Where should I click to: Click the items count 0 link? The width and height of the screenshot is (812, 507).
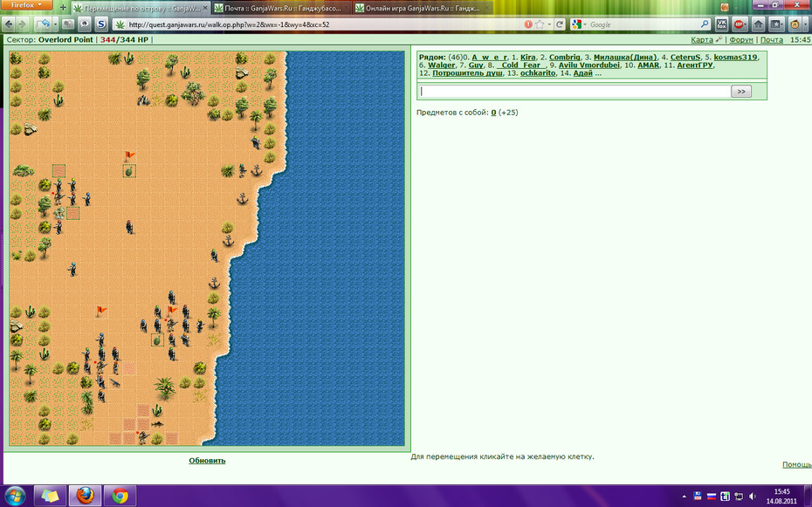click(x=493, y=113)
